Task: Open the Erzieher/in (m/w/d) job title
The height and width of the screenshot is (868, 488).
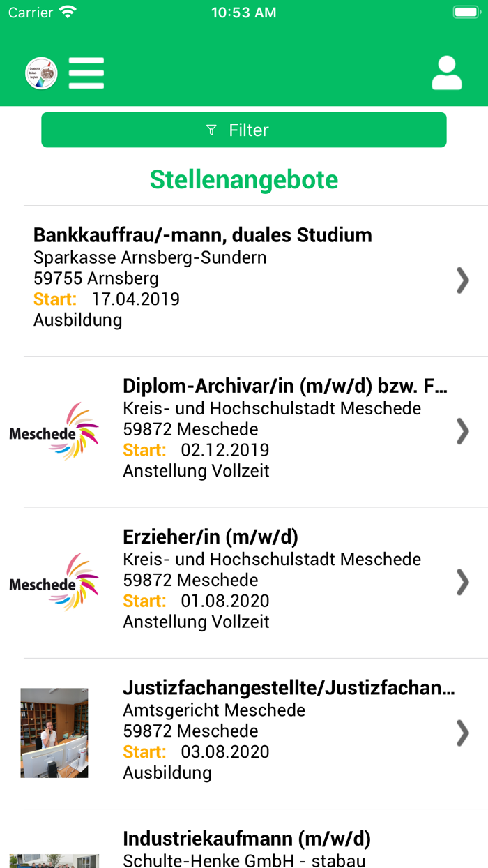Action: (x=211, y=537)
